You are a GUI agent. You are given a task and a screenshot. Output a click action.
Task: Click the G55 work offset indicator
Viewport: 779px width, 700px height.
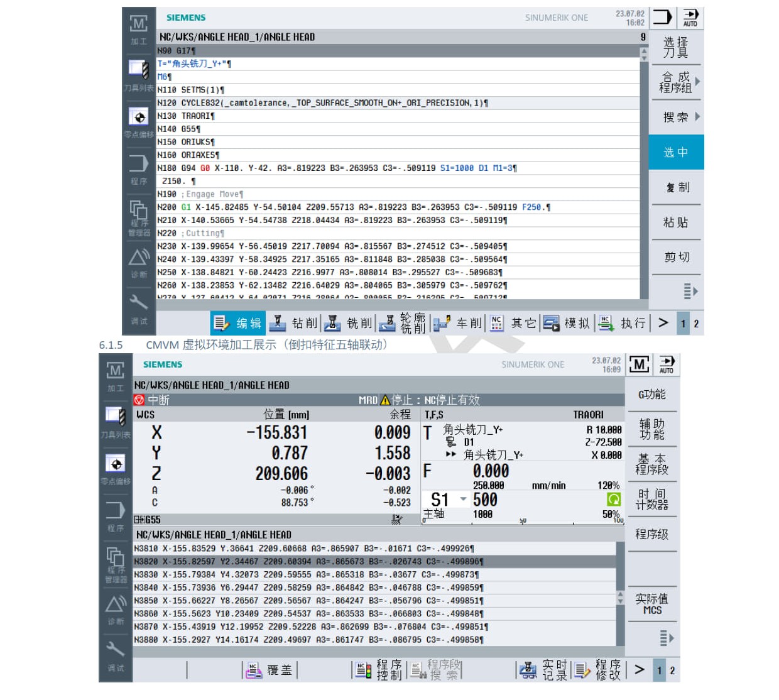click(x=148, y=520)
